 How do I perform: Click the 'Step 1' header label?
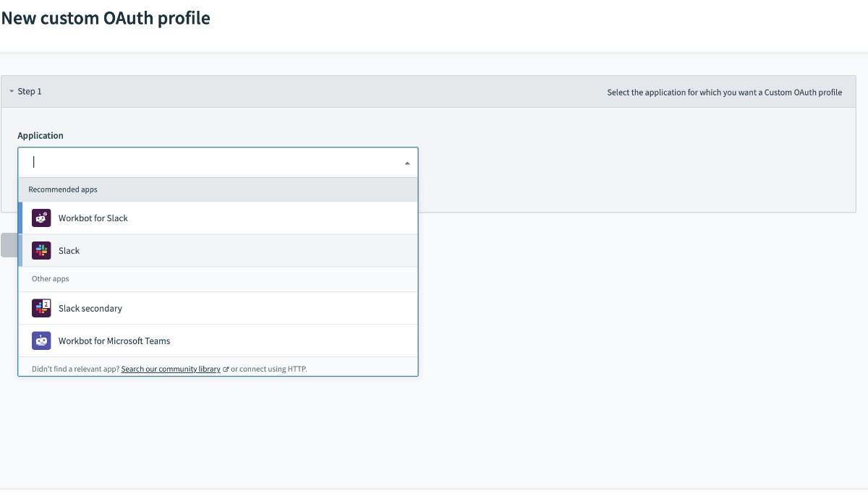(30, 92)
